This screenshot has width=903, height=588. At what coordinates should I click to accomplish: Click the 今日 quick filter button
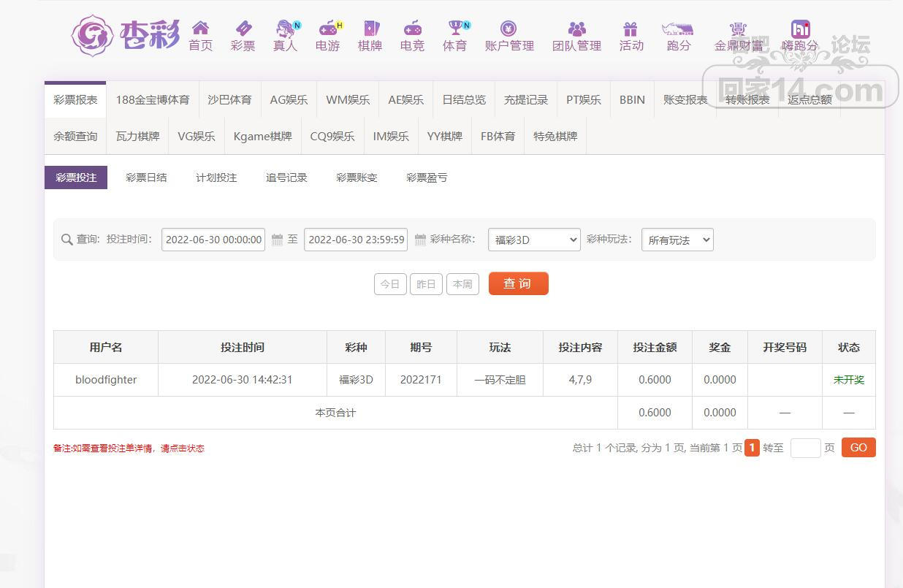(x=390, y=284)
